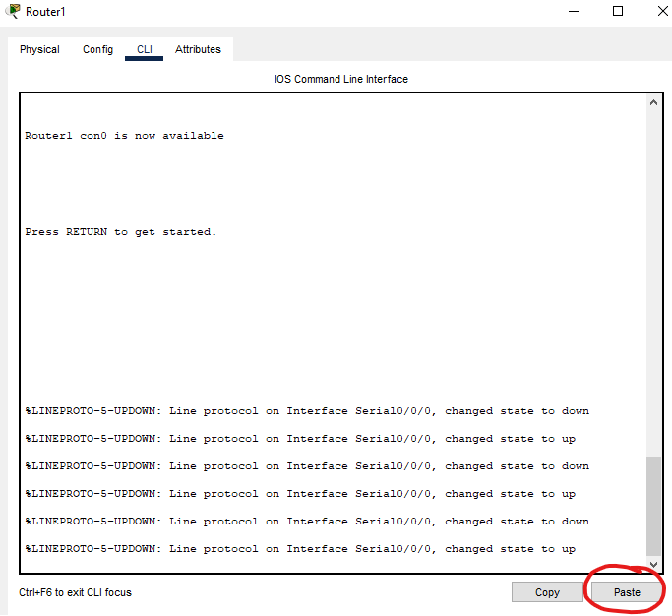This screenshot has height=616, width=672.
Task: Click the first LINEPROTO-5-UPDOWN log line
Action: tap(307, 411)
